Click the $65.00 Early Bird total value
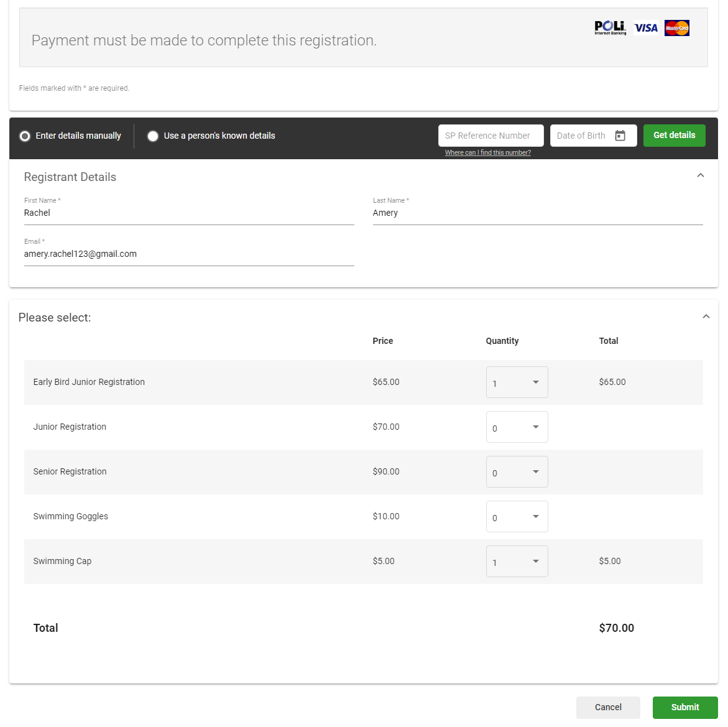 click(x=612, y=382)
